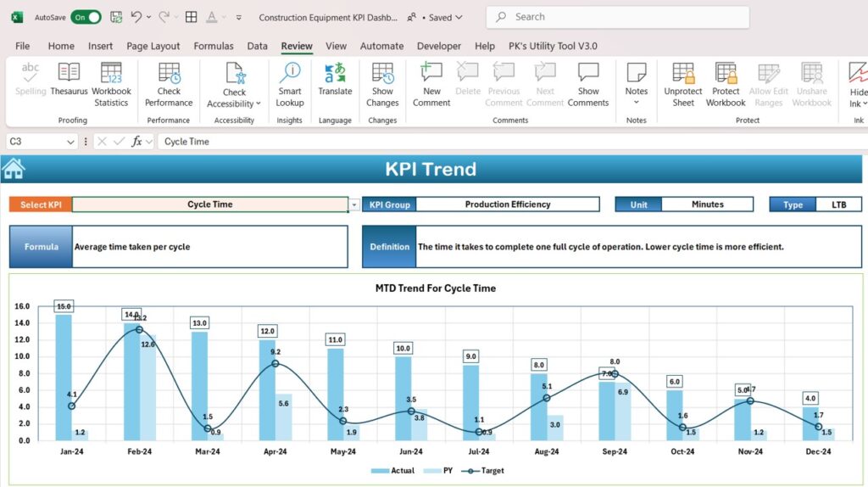Click Show Comments
The width and height of the screenshot is (868, 487).
(588, 85)
